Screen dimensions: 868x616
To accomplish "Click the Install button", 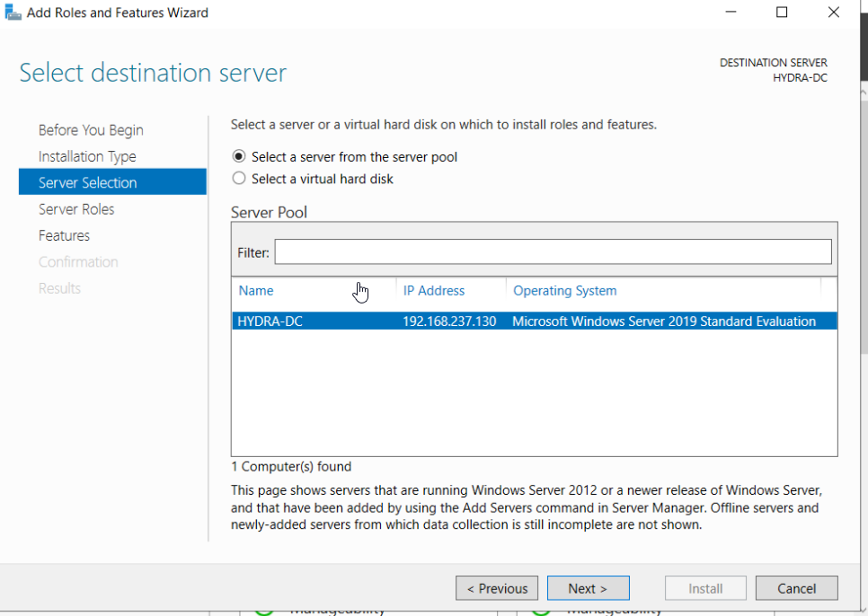I will tap(705, 588).
